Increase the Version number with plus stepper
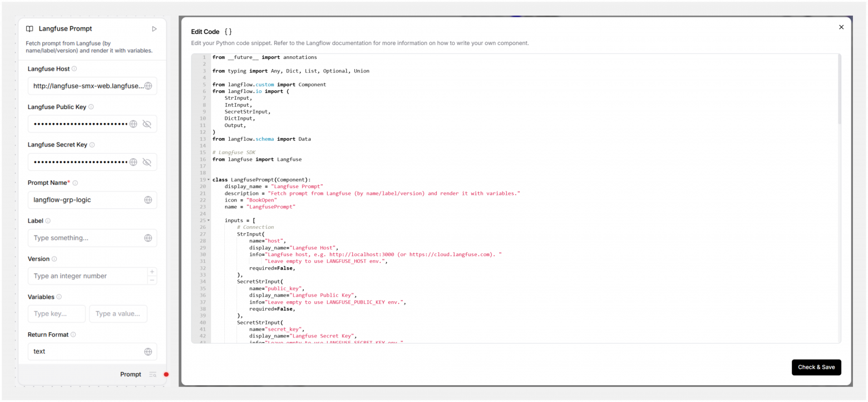Image resolution: width=868 pixels, height=402 pixels. click(152, 272)
